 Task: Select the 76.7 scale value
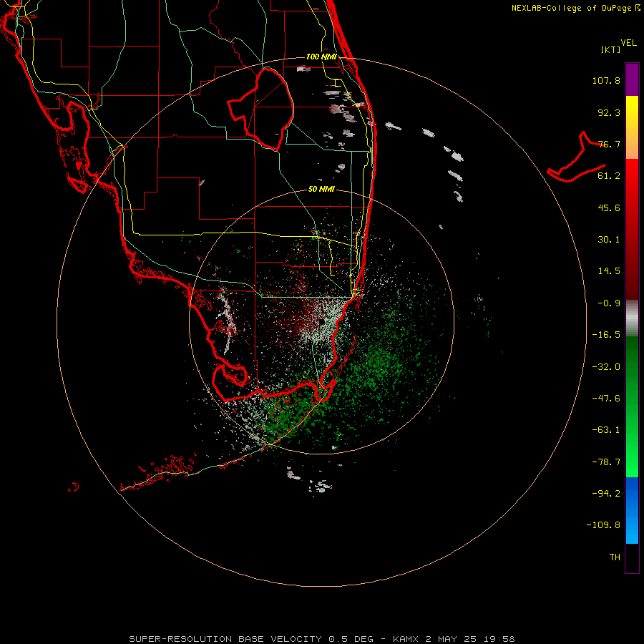point(609,144)
